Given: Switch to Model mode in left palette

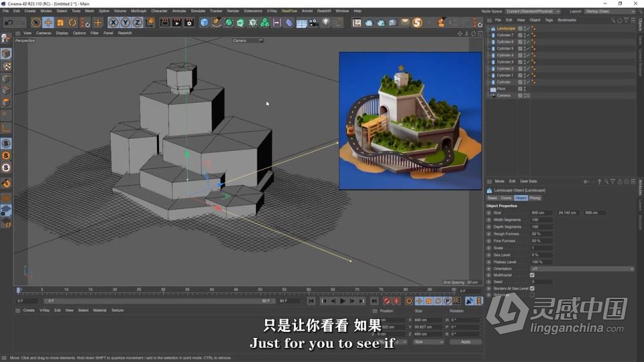Looking at the screenshot, I should [x=6, y=54].
